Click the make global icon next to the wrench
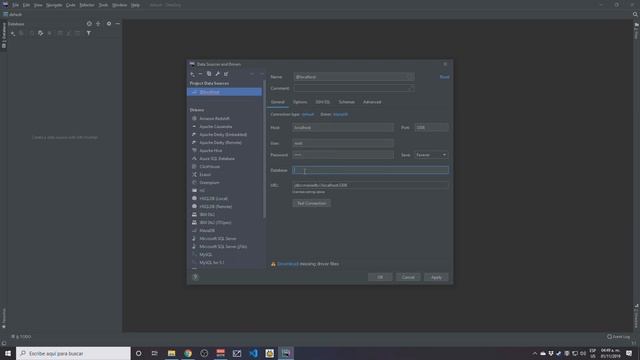Image resolution: width=640 pixels, height=360 pixels. (x=226, y=74)
